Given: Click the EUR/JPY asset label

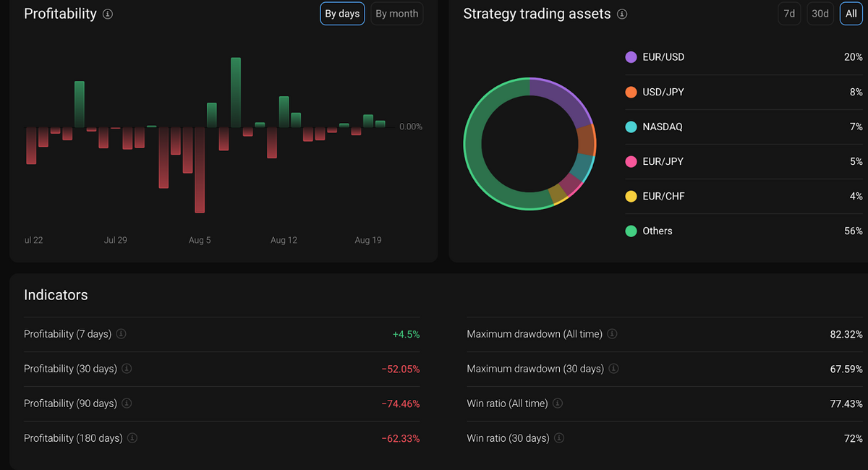Looking at the screenshot, I should (x=663, y=161).
